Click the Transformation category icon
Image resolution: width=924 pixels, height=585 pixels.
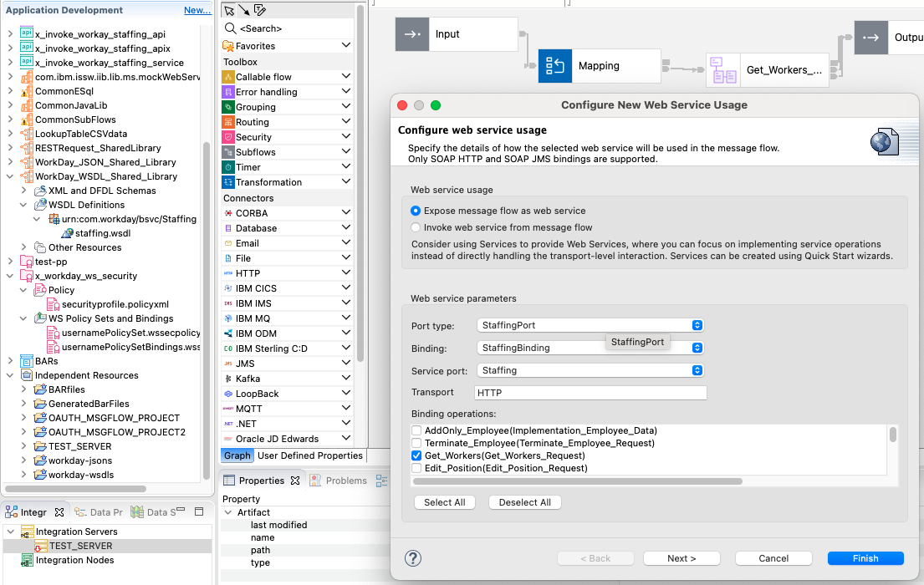point(228,182)
